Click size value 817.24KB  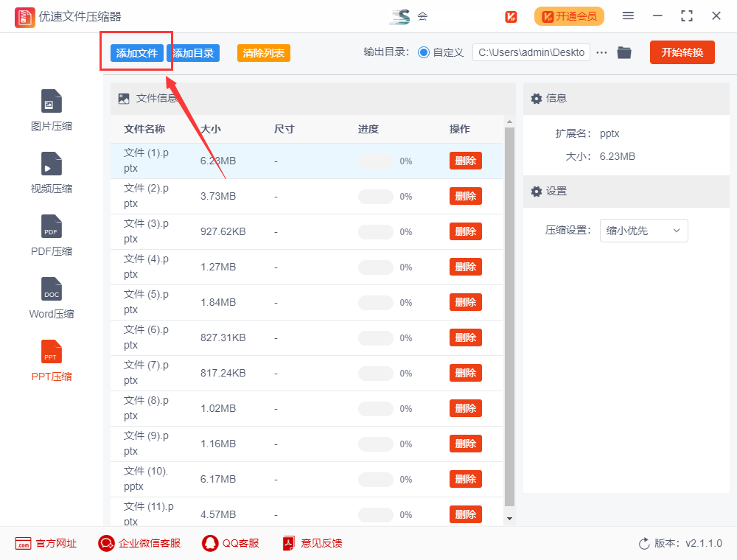point(223,373)
